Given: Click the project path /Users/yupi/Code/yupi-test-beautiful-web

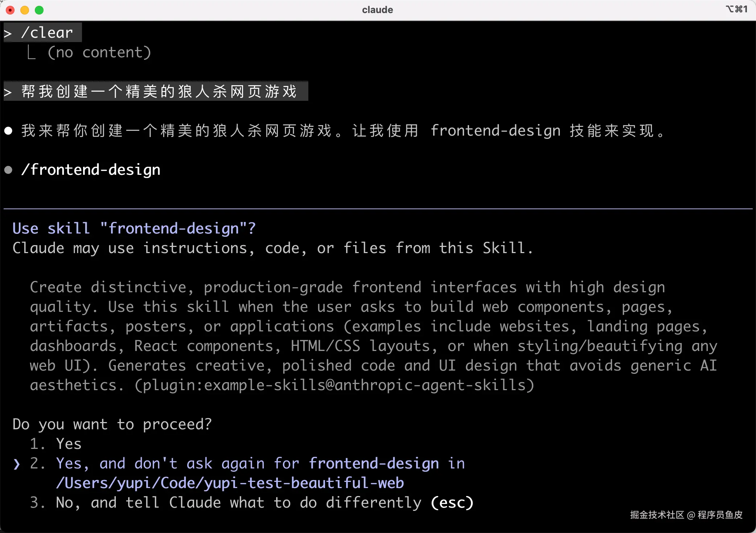Looking at the screenshot, I should (x=230, y=483).
